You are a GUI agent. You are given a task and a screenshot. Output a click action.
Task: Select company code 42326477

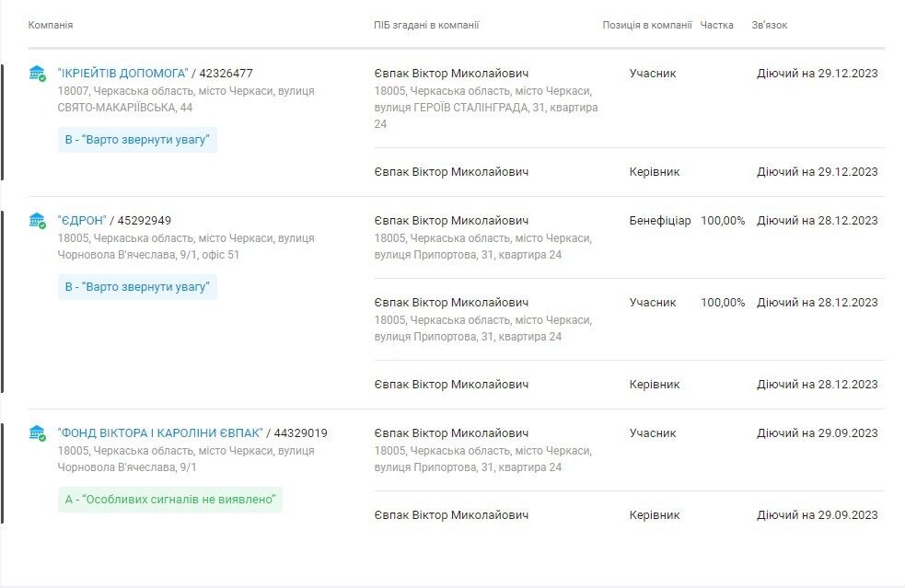[226, 74]
